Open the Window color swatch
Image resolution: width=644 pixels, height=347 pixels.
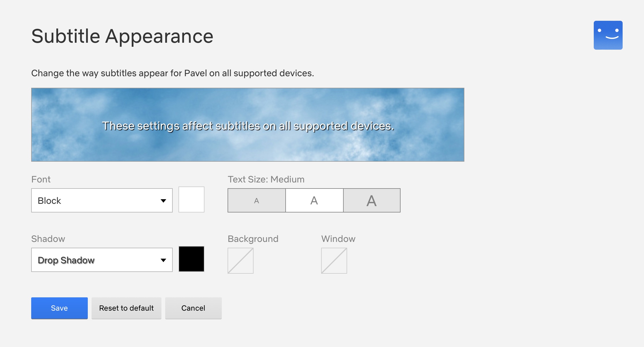pyautogui.click(x=334, y=261)
